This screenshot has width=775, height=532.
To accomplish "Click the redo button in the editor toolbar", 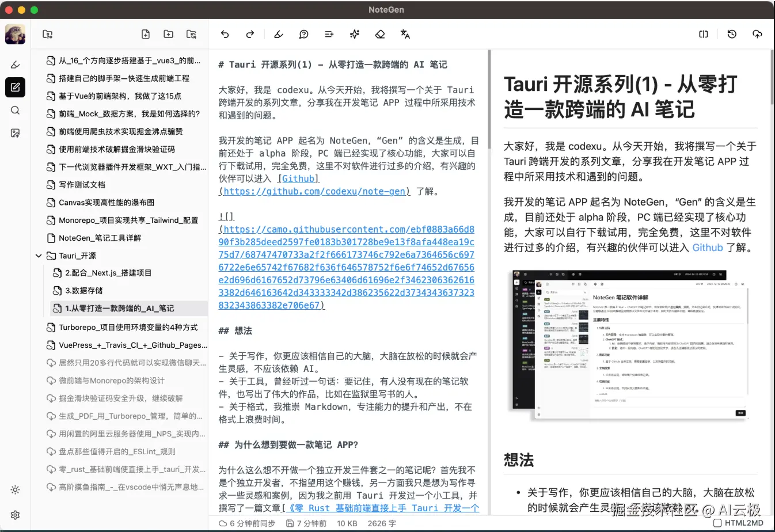I will 250,35.
